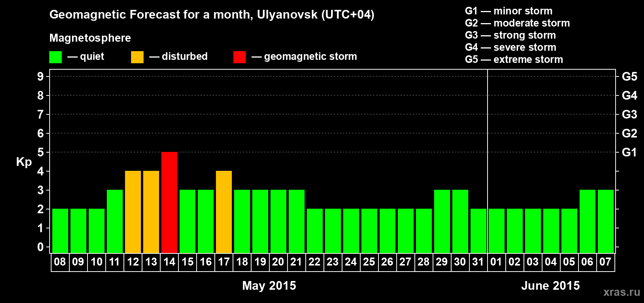Select the orange bar for May 17
This screenshot has height=303, width=644.
224,212
